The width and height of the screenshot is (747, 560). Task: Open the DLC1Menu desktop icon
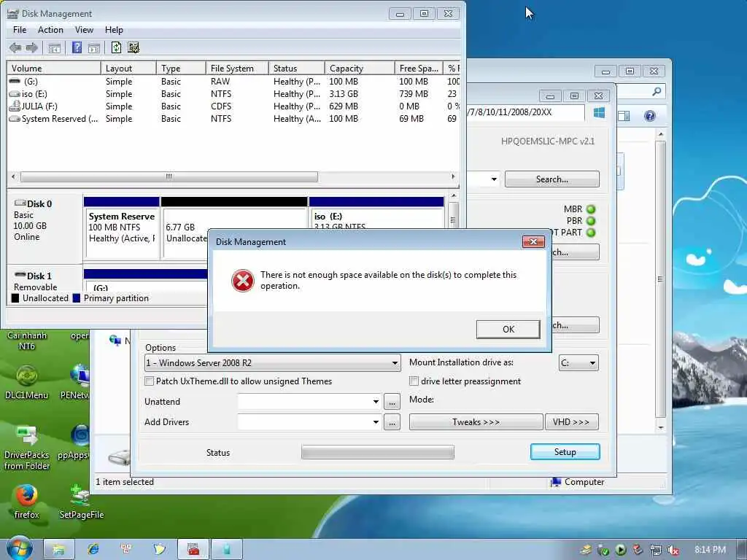(x=27, y=382)
